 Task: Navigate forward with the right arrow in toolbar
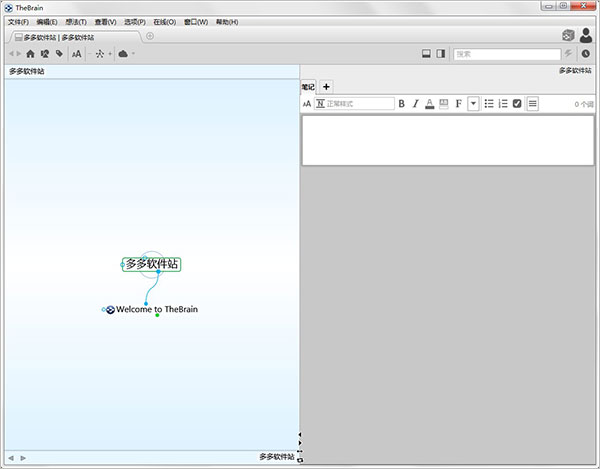click(18, 54)
